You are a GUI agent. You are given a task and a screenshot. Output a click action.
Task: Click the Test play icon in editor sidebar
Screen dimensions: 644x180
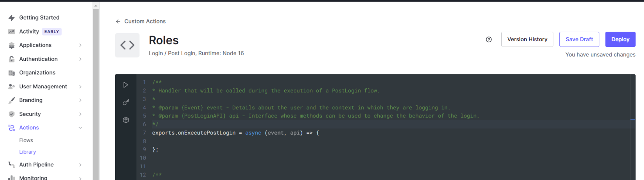click(x=126, y=85)
